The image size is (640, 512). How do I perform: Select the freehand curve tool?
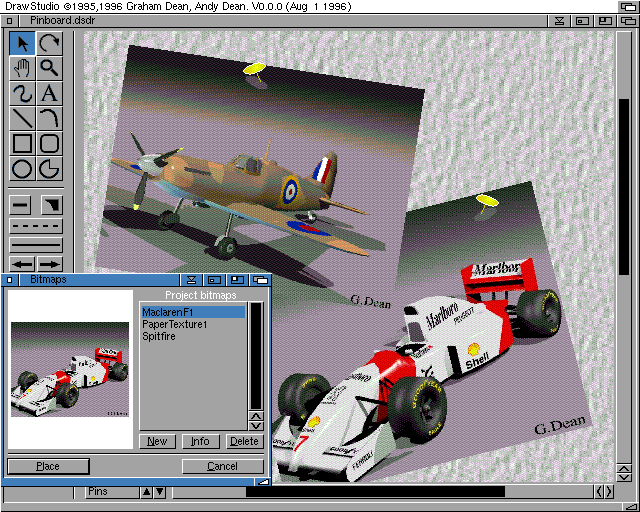[22, 93]
